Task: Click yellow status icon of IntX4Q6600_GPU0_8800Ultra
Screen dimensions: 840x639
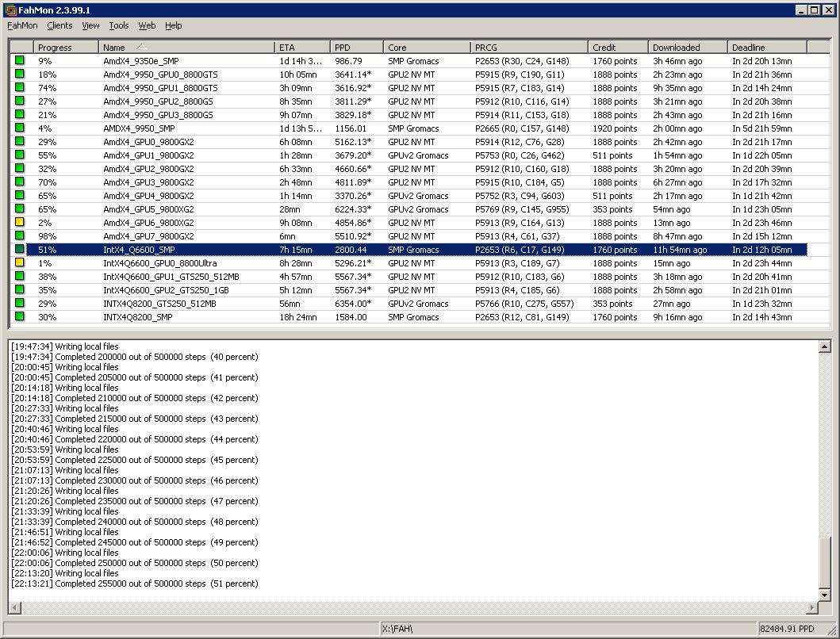Action: 20,262
